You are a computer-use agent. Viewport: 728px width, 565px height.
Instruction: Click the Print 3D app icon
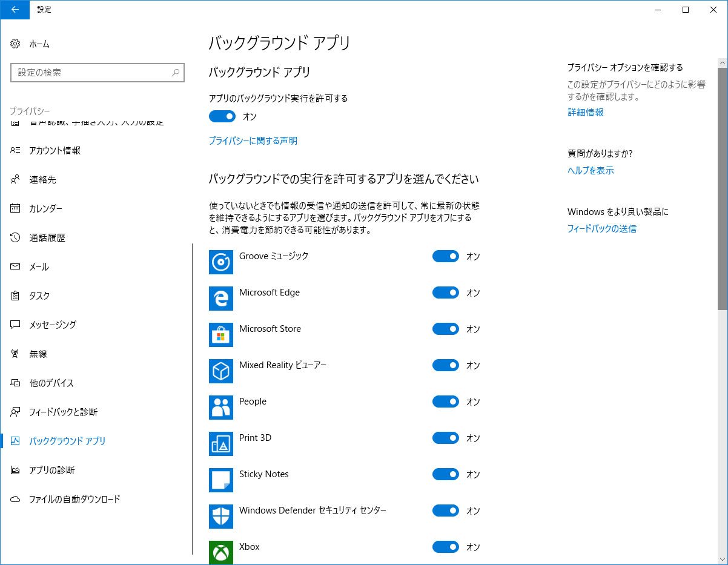221,444
